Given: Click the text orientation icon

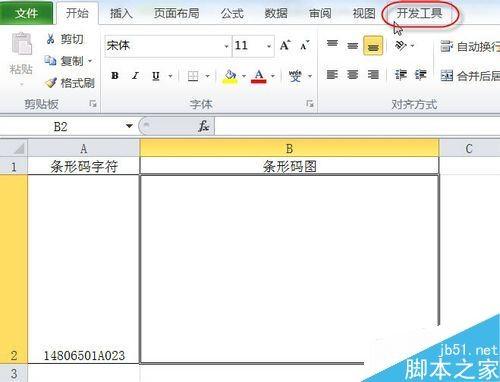Looking at the screenshot, I should click(x=400, y=45).
